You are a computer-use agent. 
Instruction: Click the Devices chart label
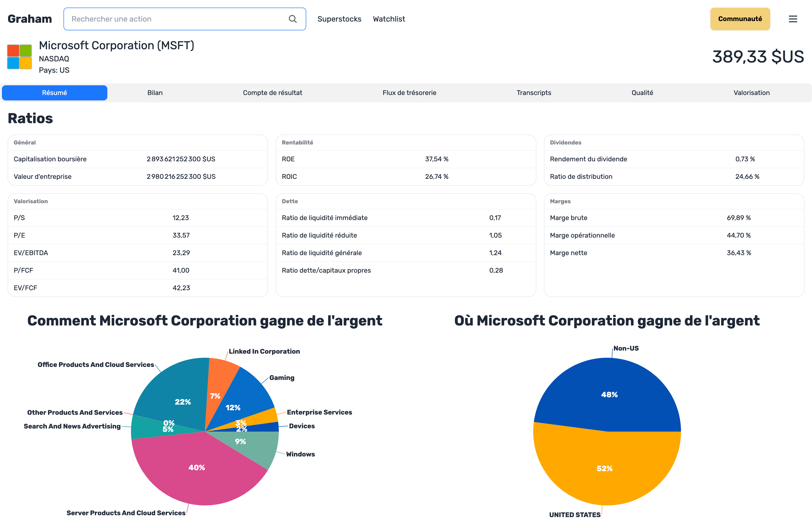[x=302, y=426]
